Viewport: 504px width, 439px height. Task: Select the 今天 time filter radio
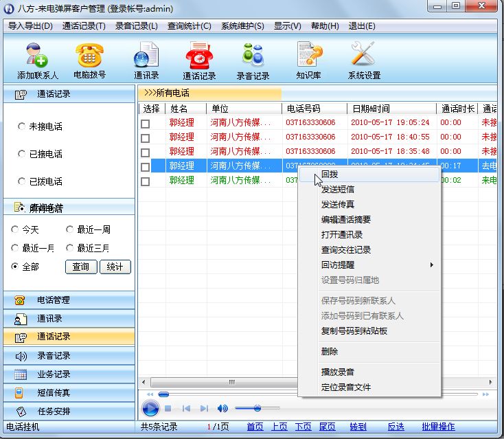click(16, 229)
